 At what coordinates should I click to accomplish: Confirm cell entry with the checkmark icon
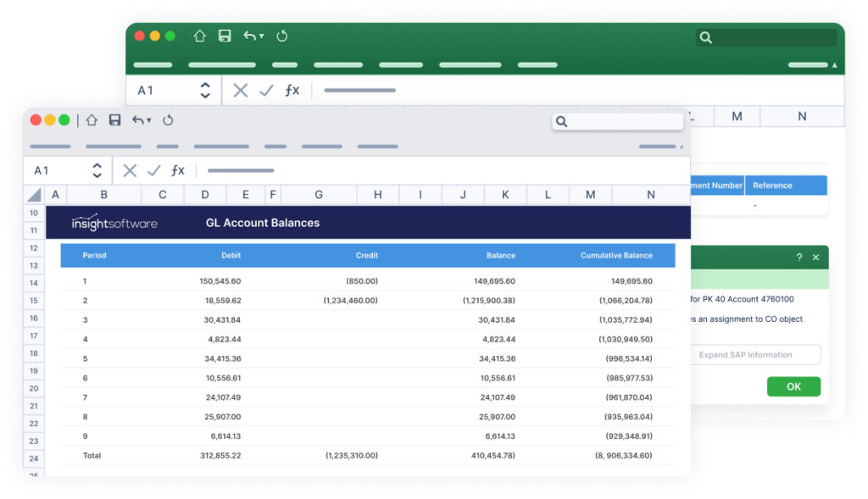click(153, 170)
